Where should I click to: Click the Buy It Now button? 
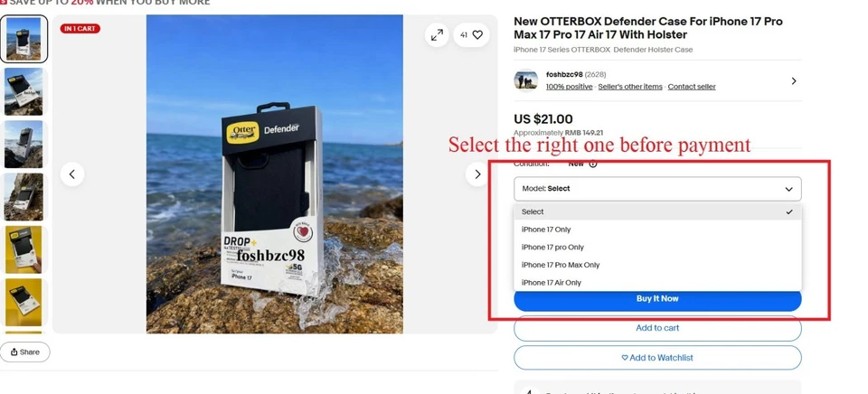point(657,299)
